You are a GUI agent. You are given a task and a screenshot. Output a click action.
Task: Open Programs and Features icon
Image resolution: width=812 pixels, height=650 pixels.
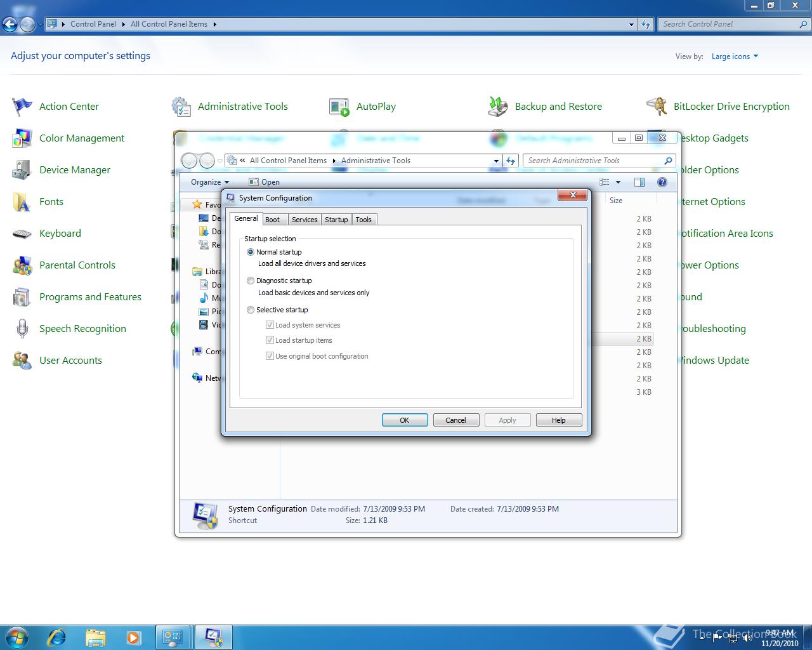click(x=22, y=296)
